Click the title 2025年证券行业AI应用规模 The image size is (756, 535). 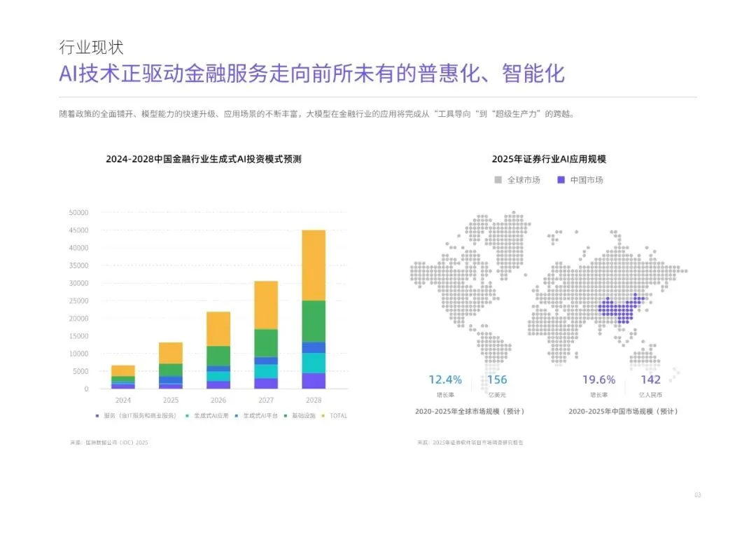[x=549, y=159]
